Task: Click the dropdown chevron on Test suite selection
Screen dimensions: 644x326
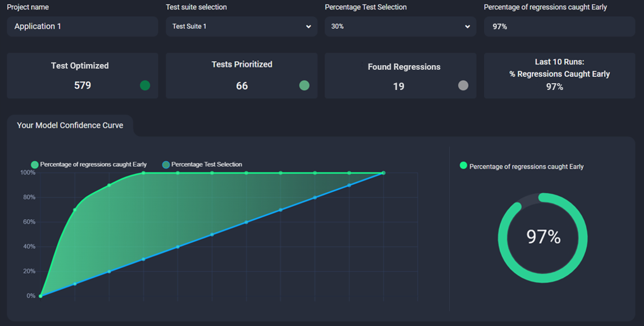Action: click(x=309, y=26)
